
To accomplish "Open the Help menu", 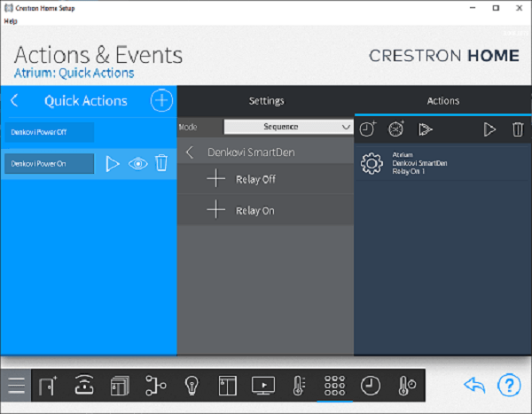I will 11,21.
